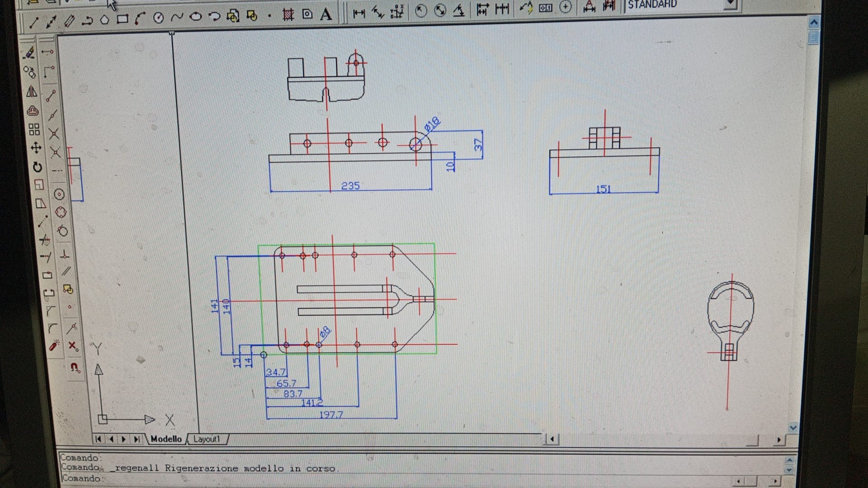Image resolution: width=868 pixels, height=488 pixels.
Task: Activate the Multiline Text tool
Action: click(325, 14)
